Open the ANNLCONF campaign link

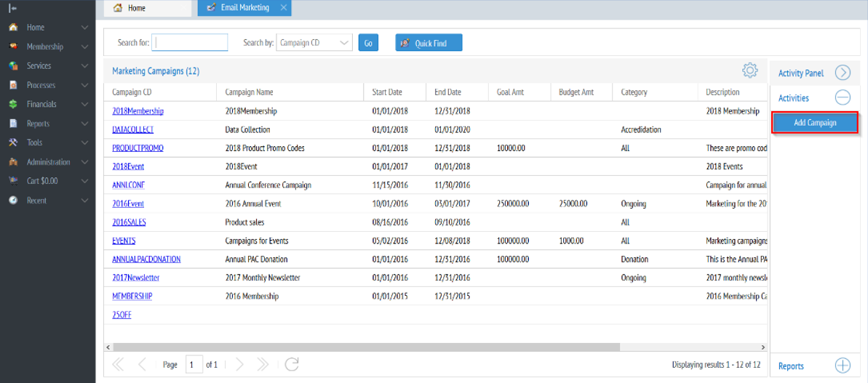click(x=129, y=185)
